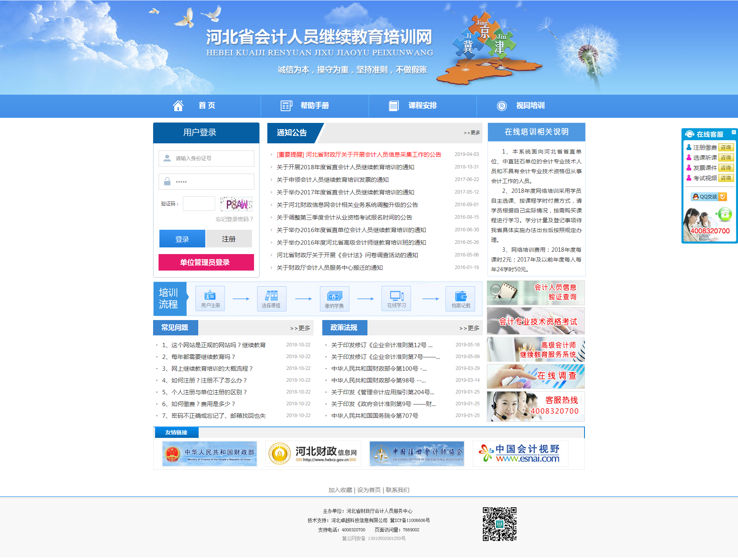Show more 政策法规 items

(469, 328)
